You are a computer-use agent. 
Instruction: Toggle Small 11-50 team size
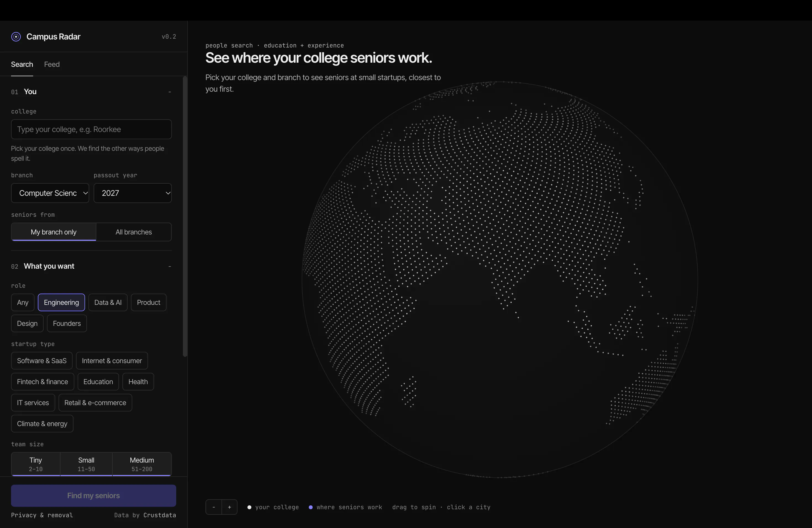(86, 464)
